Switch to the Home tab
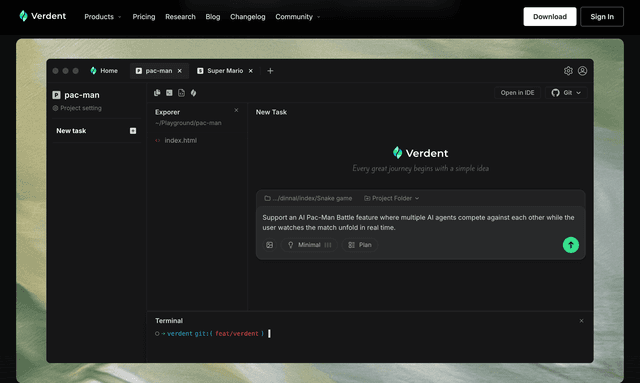This screenshot has height=383, width=640. point(104,71)
